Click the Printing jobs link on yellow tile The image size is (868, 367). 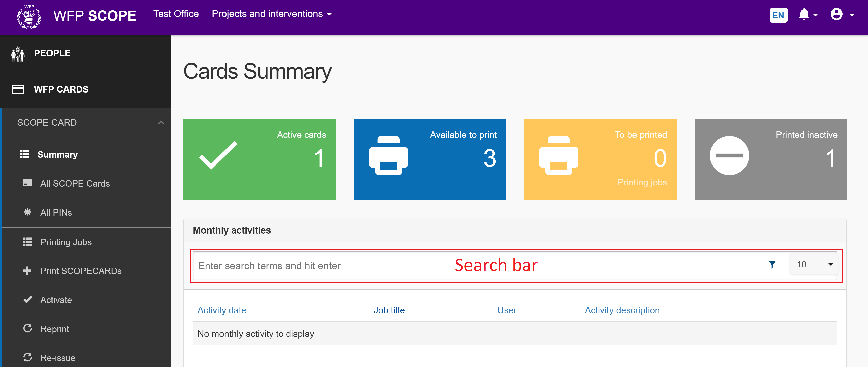(x=642, y=182)
